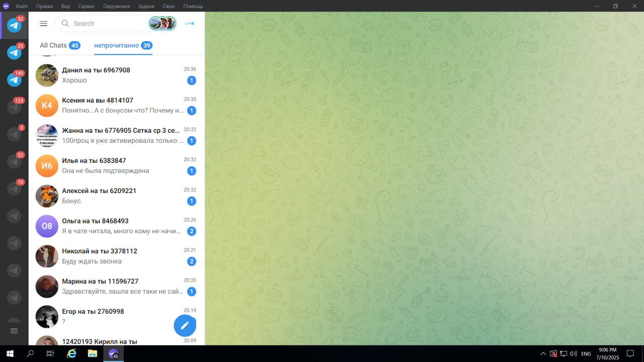Open chat 12420193 Кирилл на ты
Screen dimensions: 644x362
coord(117,339)
